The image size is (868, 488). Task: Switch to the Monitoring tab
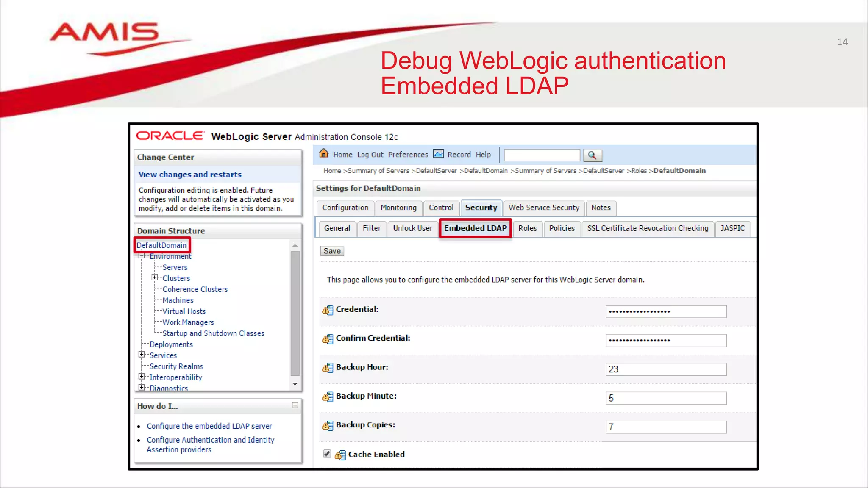point(398,208)
